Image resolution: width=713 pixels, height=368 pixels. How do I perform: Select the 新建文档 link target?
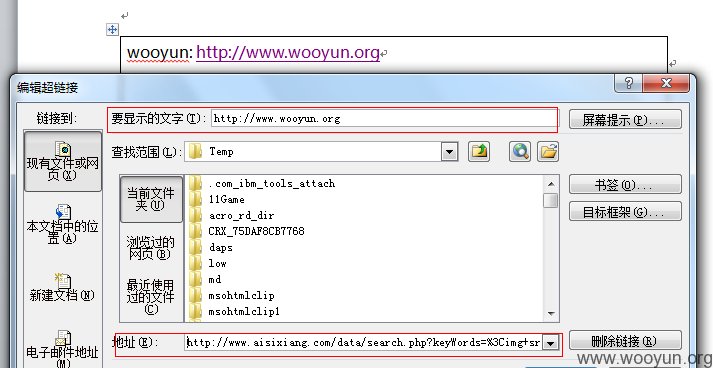tap(63, 287)
